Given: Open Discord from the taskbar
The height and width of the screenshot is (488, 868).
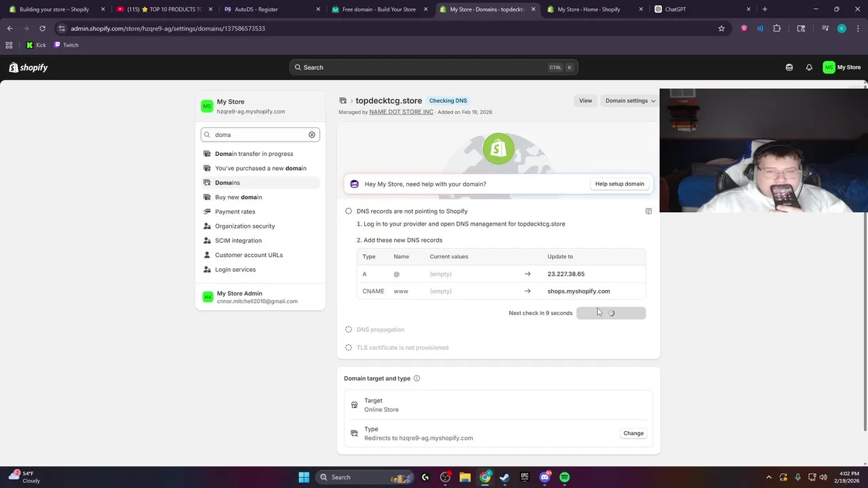Looking at the screenshot, I should (545, 477).
